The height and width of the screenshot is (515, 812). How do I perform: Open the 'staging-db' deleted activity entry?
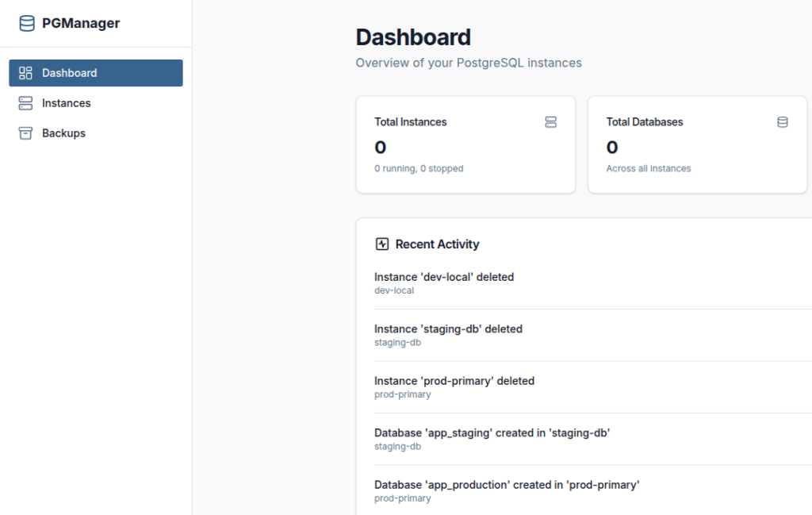click(x=593, y=335)
